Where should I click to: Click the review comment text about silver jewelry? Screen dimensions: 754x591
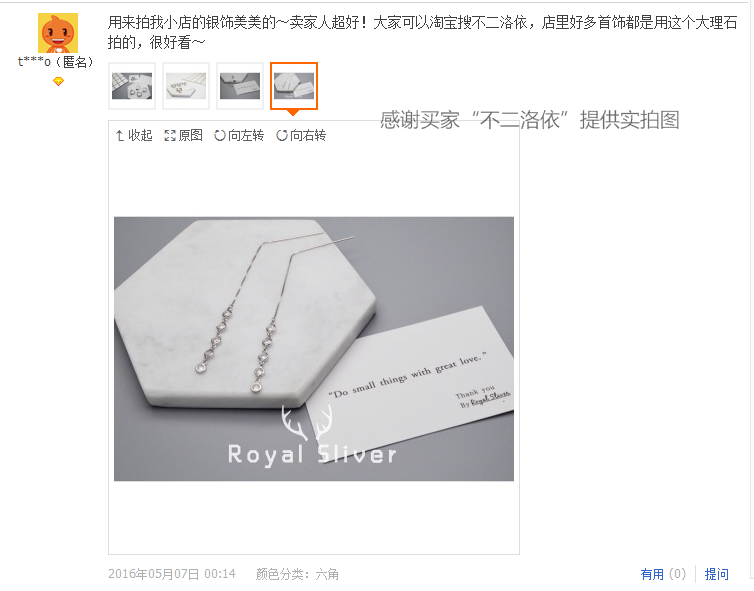(422, 32)
